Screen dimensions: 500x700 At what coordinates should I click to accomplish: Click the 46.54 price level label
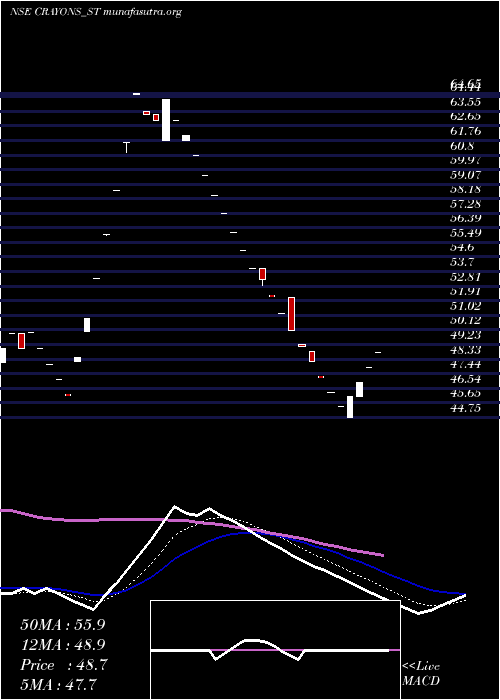coord(466,379)
